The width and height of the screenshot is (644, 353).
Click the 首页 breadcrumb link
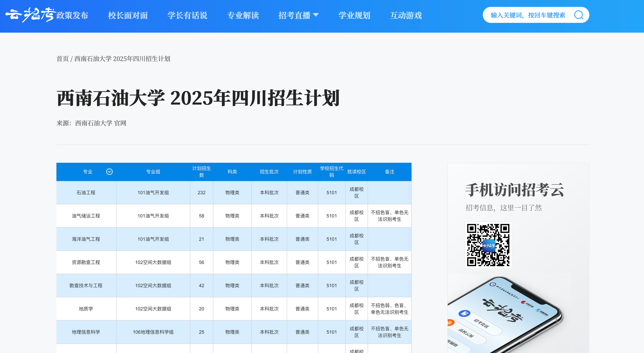pos(62,59)
